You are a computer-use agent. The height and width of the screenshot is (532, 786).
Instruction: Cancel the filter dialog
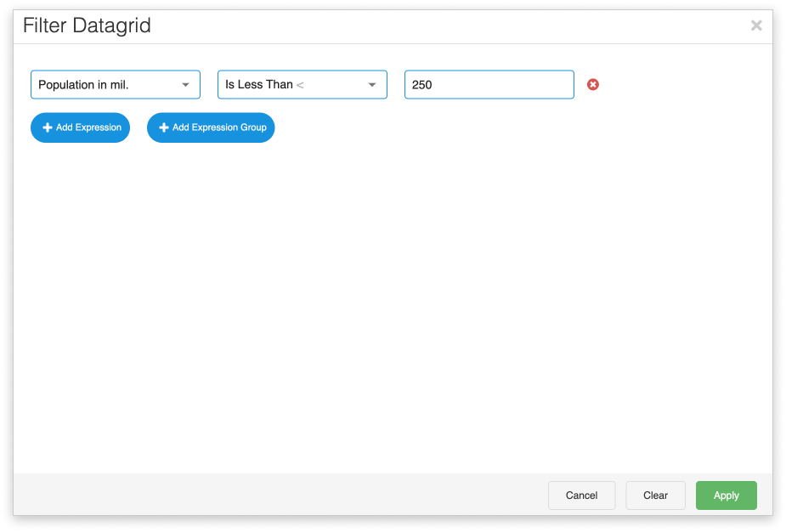pyautogui.click(x=581, y=495)
